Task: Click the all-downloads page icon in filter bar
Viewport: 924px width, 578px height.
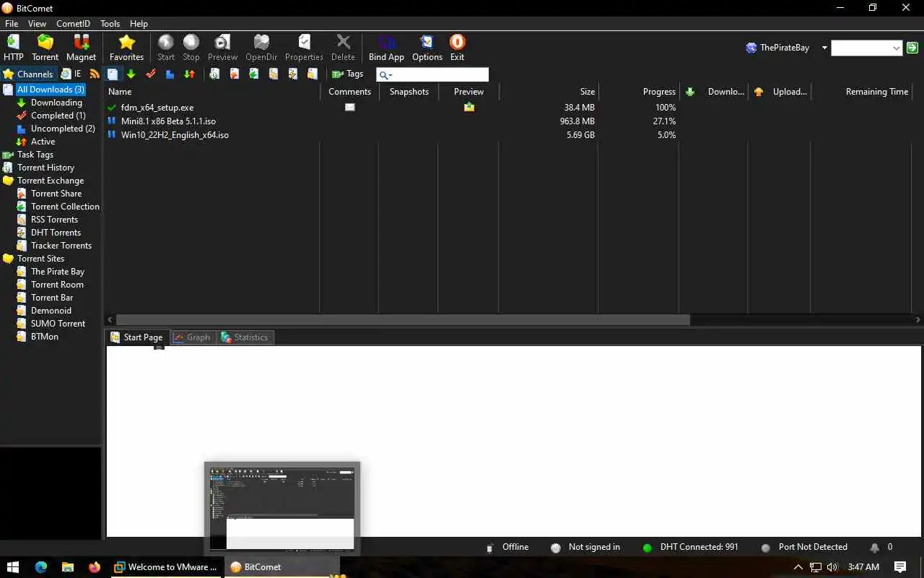Action: pyautogui.click(x=113, y=74)
